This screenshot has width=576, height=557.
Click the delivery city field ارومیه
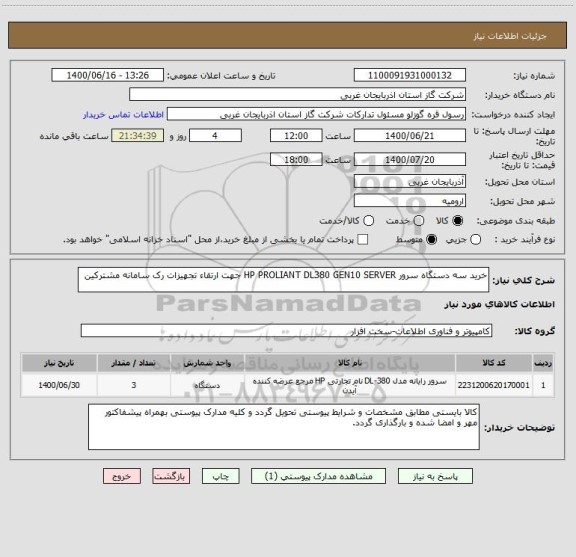(410, 201)
